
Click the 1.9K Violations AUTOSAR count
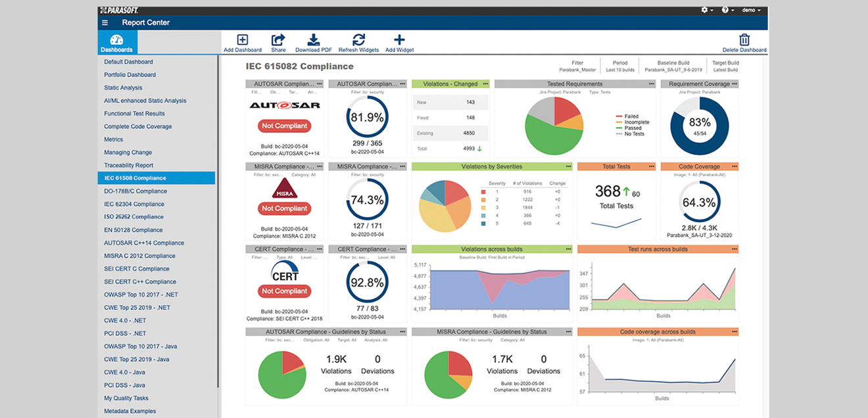pos(336,365)
